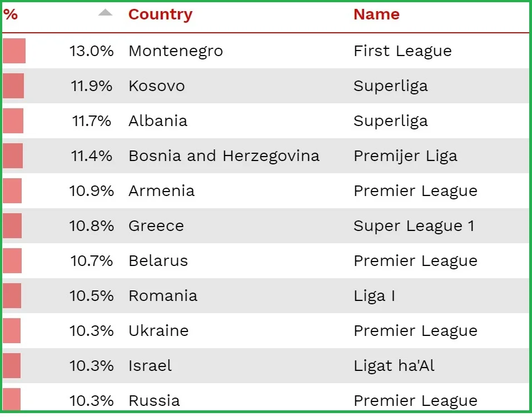Click the red bar next to 13.0%
Viewport: 532px width, 417px height.
[x=14, y=51]
